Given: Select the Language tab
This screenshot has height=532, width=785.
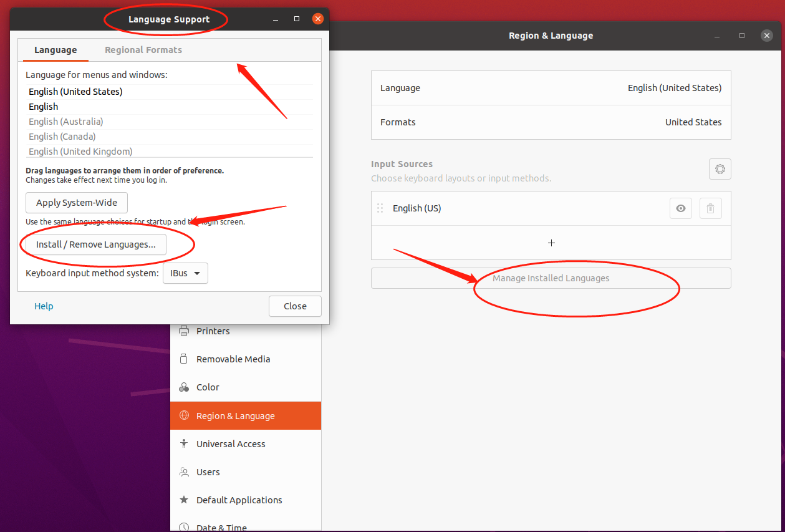Looking at the screenshot, I should [55, 49].
